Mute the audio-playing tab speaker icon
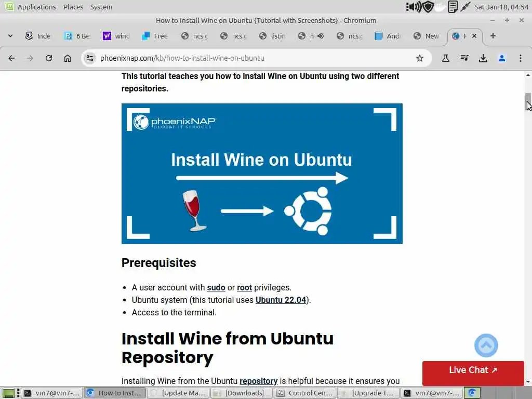This screenshot has height=399, width=532. (x=321, y=36)
